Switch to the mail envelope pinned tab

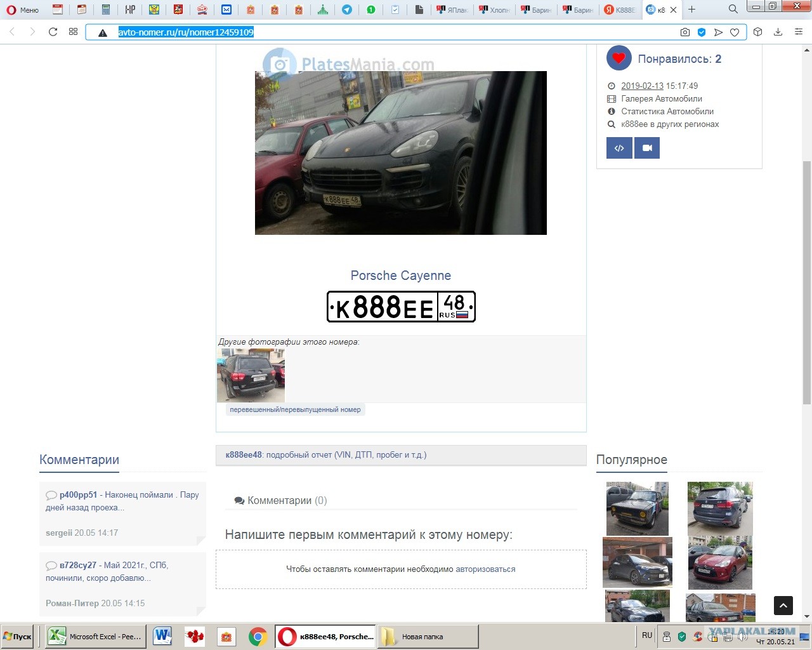226,10
